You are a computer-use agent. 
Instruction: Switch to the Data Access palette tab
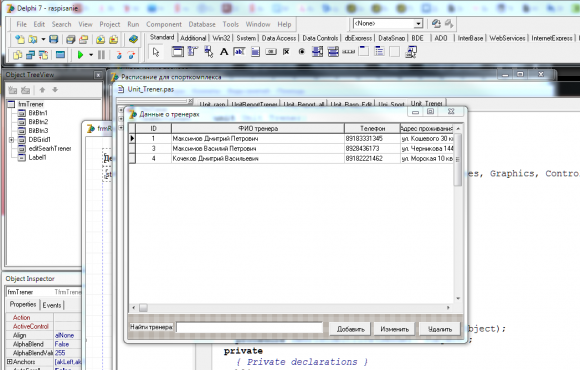[279, 38]
